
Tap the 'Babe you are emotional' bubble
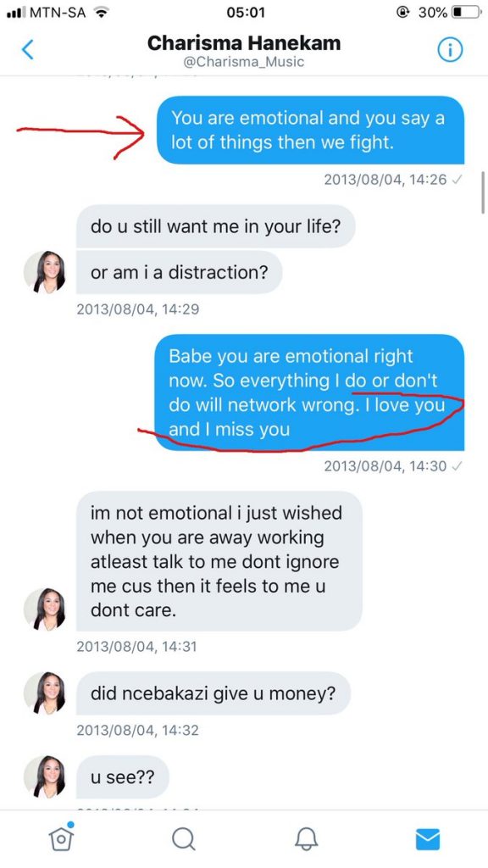click(x=310, y=392)
